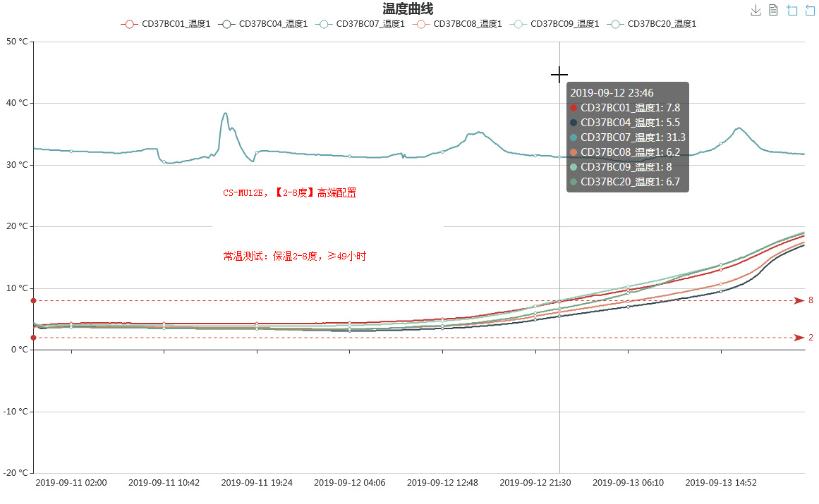The width and height of the screenshot is (819, 504).
Task: Click the 40 °C axis label
Action: (x=17, y=104)
